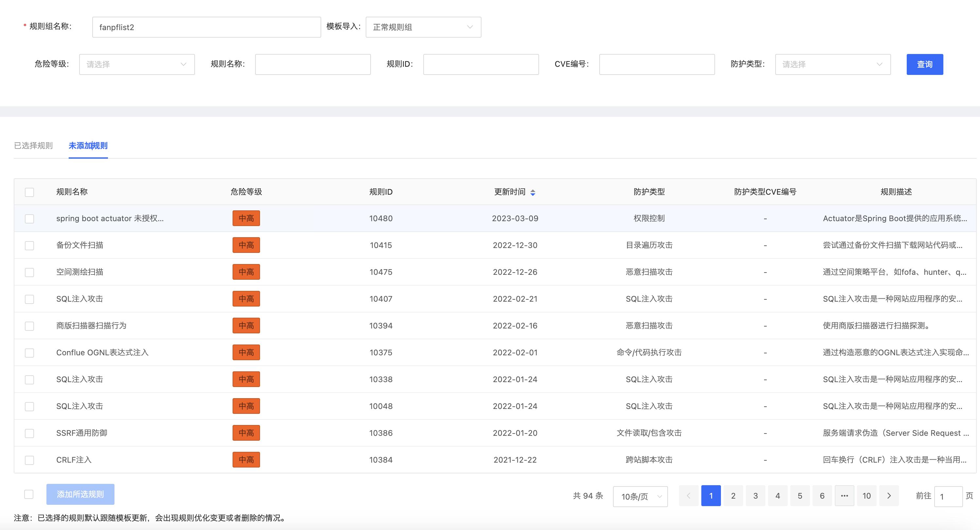Click the 规则名称 input field
Screen dimensions: 980x530
(x=312, y=64)
